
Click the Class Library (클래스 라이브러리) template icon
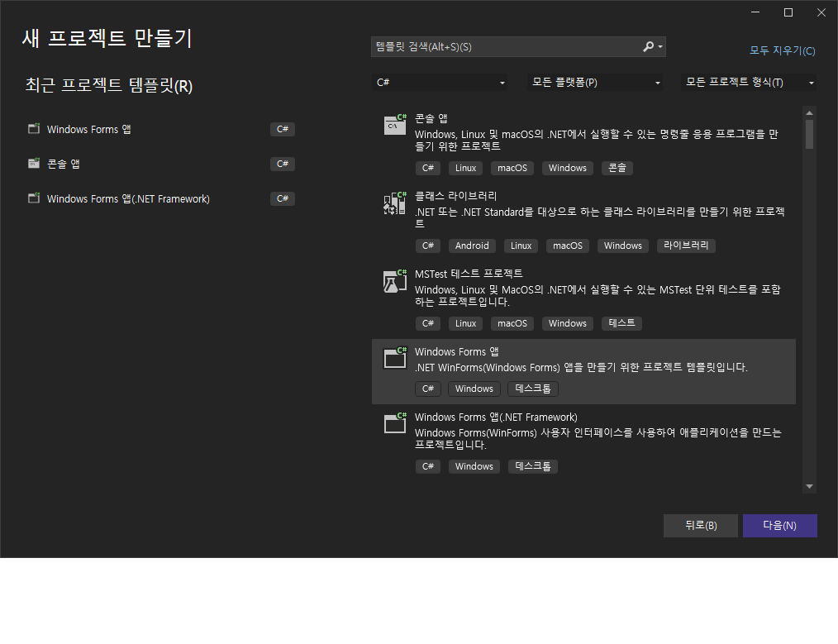tap(395, 203)
